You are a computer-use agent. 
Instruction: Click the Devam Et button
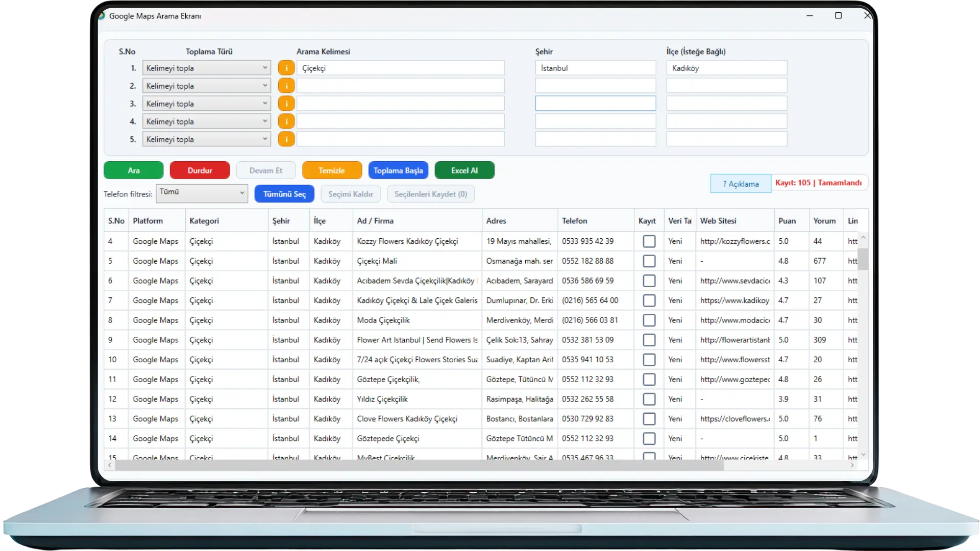[266, 170]
